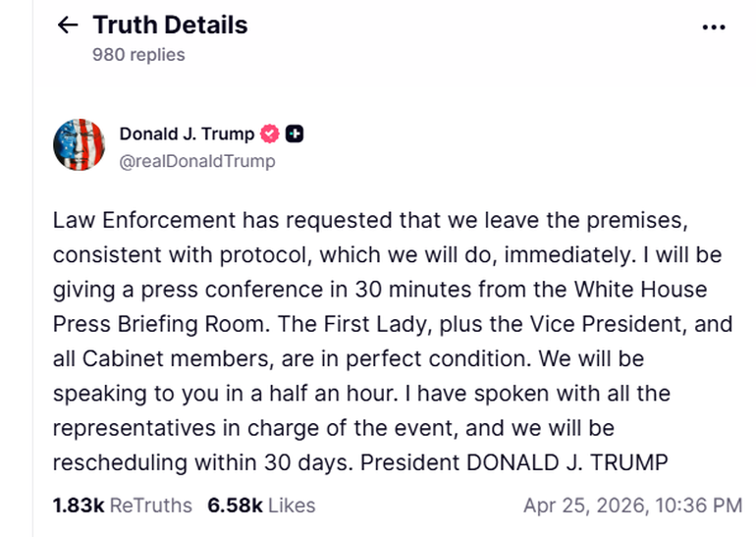Click the red verified badge icon
Image resolution: width=756 pixels, height=537 pixels.
point(270,134)
